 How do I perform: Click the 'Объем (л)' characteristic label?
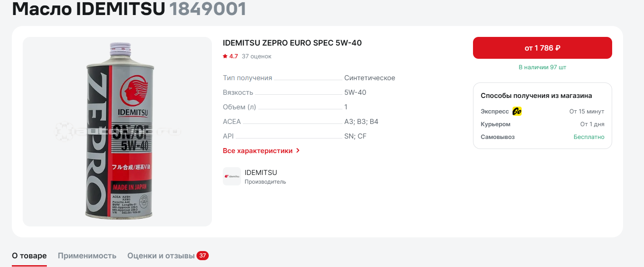[240, 107]
